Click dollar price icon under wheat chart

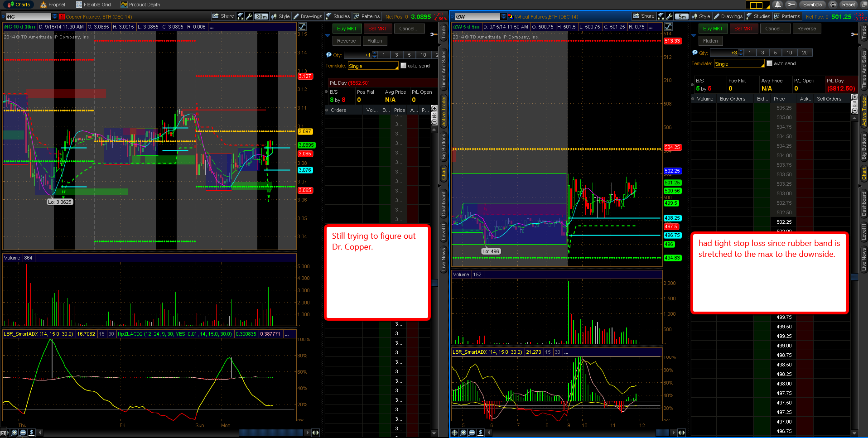pyautogui.click(x=481, y=433)
